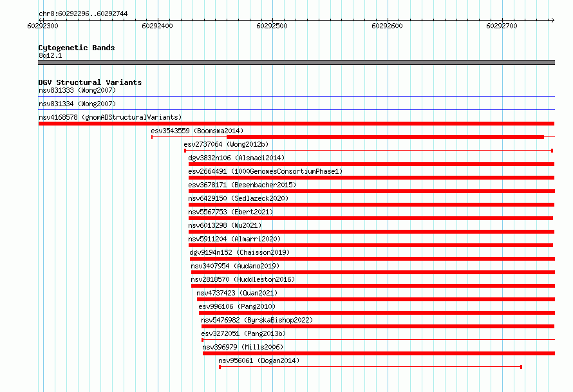Screen dimensions: 573x392
Task: Select nsv5476982 (ByrskaBishop2022) label
Action: click(257, 320)
